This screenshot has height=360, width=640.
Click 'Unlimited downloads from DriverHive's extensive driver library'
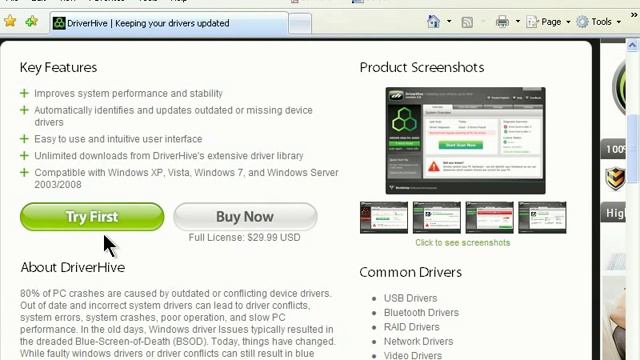[169, 156]
